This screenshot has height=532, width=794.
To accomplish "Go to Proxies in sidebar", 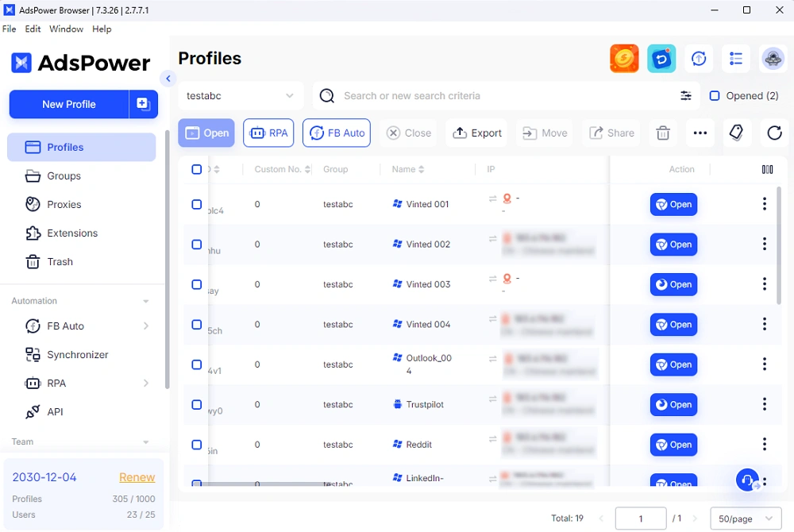I will pos(82,205).
